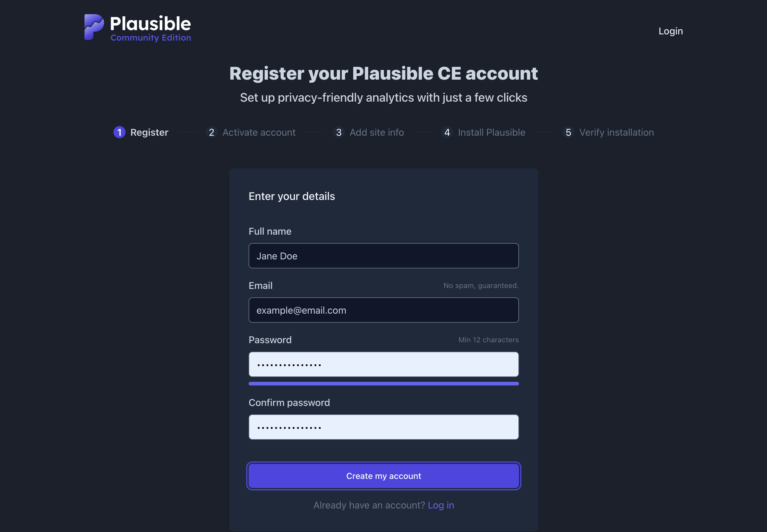Click into the Password field
The width and height of the screenshot is (767, 532).
(384, 364)
